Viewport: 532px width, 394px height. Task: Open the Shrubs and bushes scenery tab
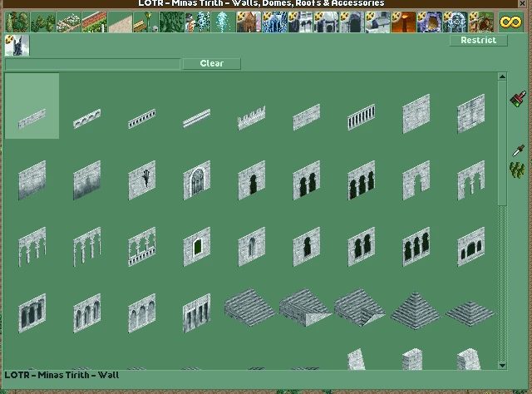42,22
